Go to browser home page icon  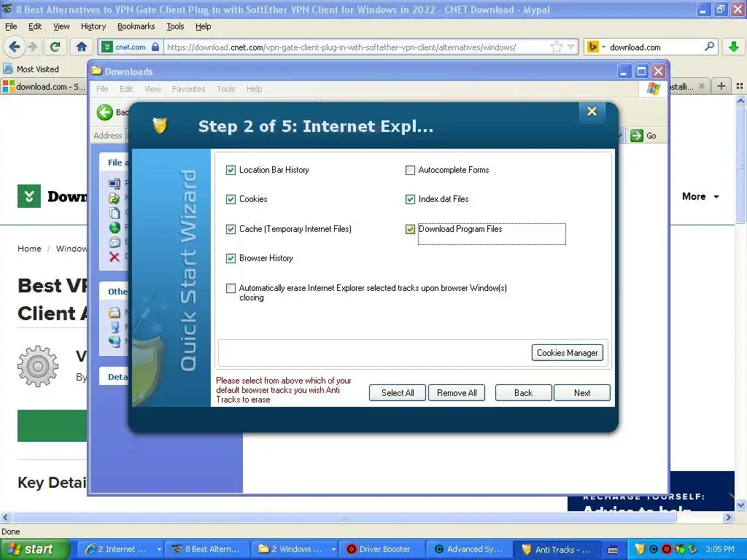point(82,47)
